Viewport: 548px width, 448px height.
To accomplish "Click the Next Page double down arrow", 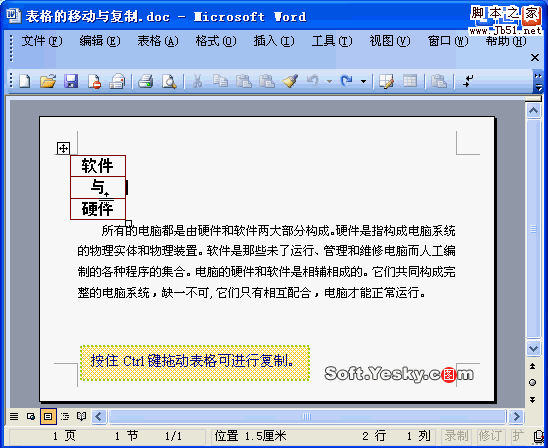I will click(533, 399).
